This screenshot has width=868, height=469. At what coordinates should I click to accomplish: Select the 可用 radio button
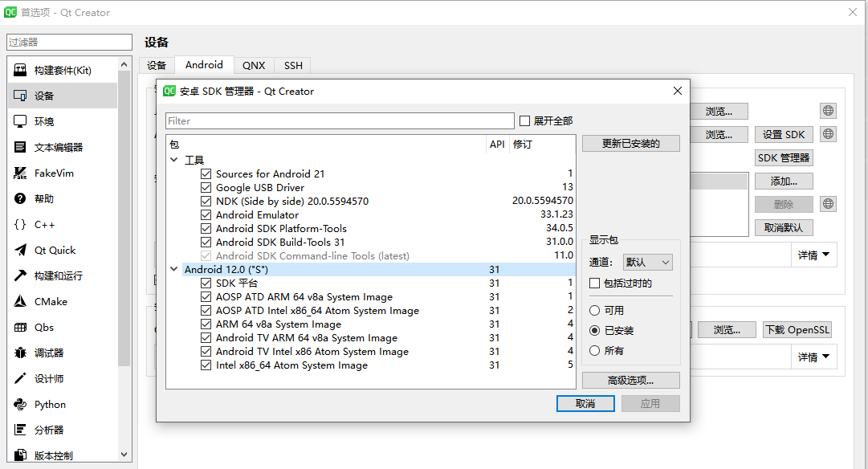[x=594, y=310]
